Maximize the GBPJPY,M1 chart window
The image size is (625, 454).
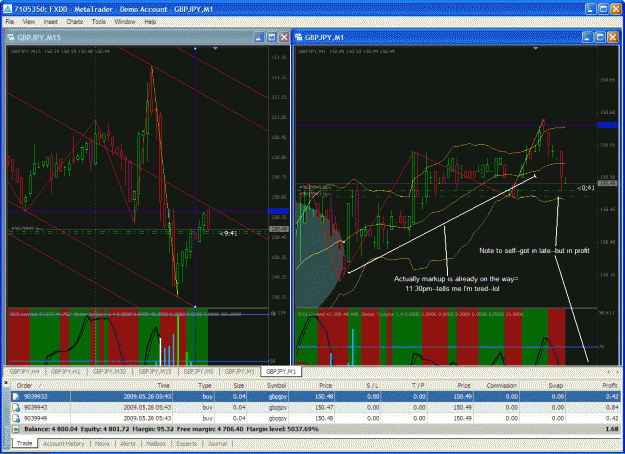click(x=600, y=37)
